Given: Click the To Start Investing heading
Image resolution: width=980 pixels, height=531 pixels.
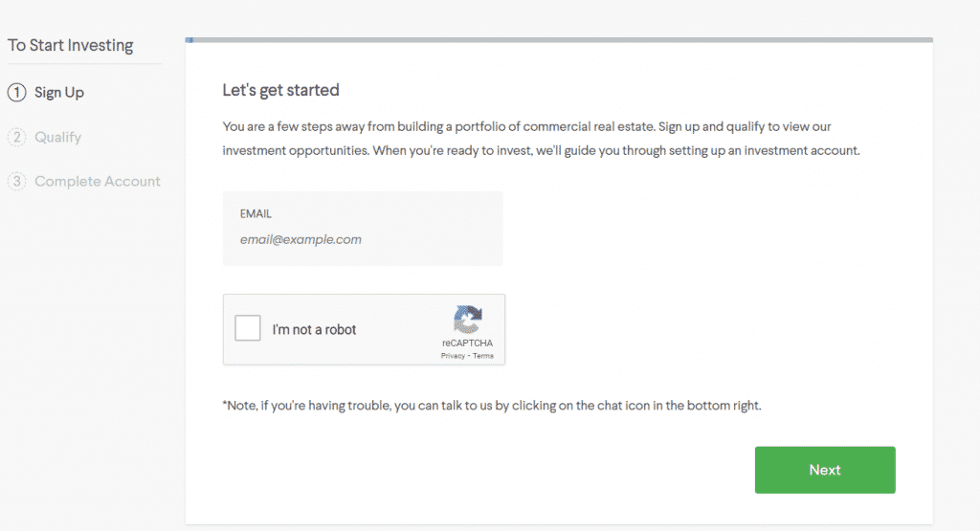Looking at the screenshot, I should click(x=71, y=45).
